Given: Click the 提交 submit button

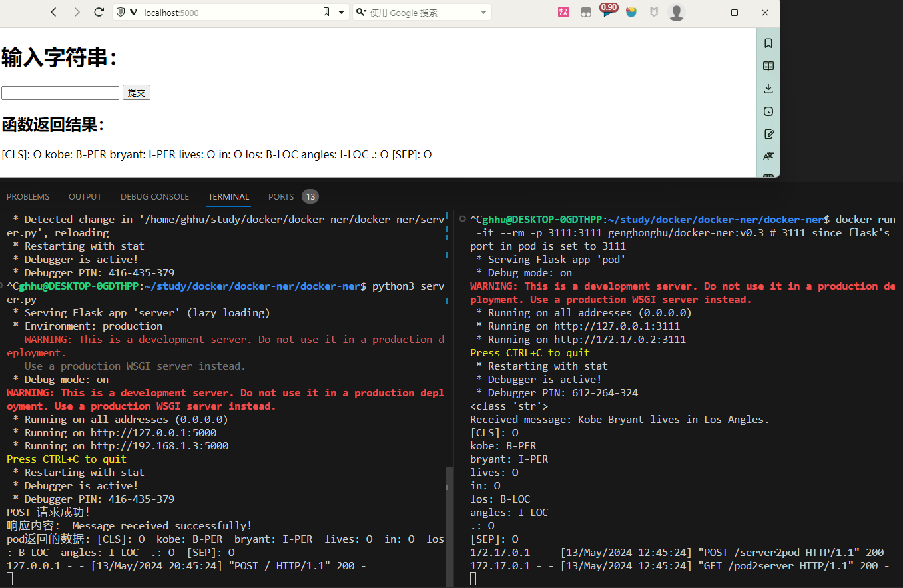Looking at the screenshot, I should (137, 93).
